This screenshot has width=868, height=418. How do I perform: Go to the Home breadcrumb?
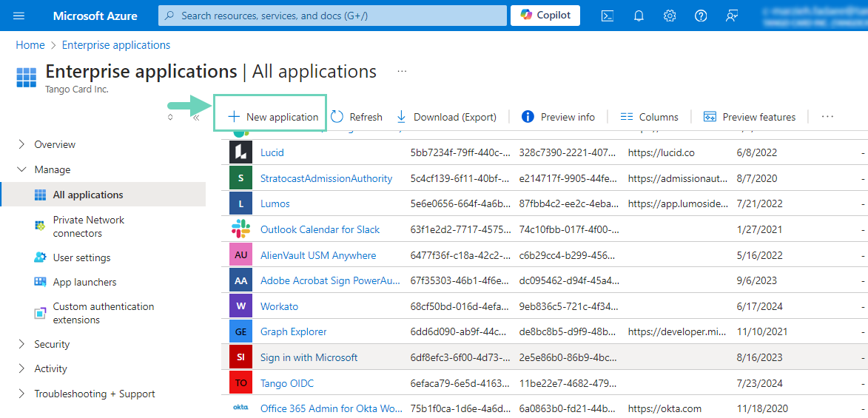click(x=30, y=45)
